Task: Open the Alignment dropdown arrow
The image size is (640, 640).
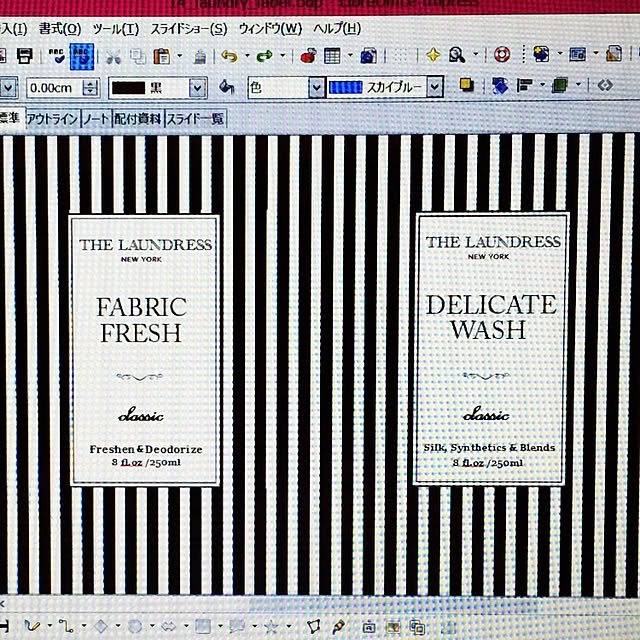Action: (x=542, y=84)
